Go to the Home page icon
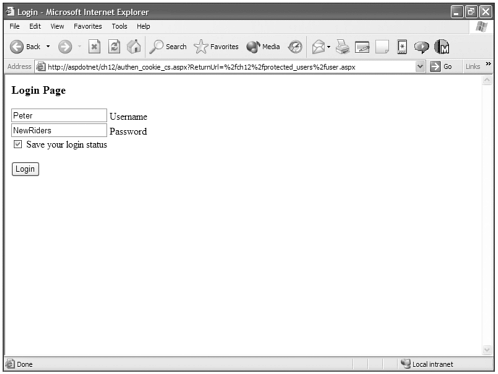The width and height of the screenshot is (498, 374). pyautogui.click(x=134, y=47)
